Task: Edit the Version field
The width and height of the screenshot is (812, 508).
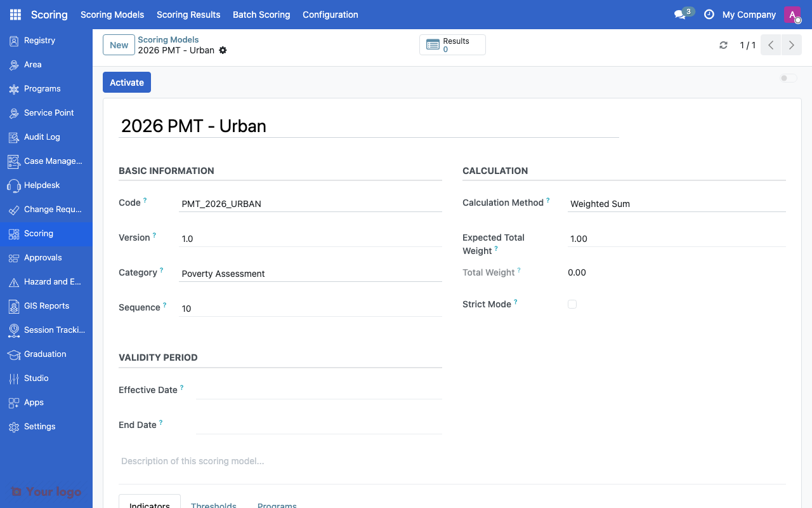Action: coord(311,239)
